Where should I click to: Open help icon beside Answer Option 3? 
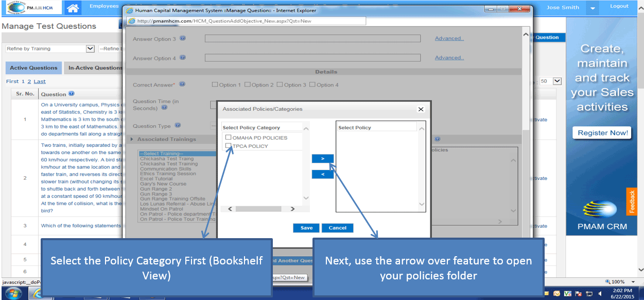pos(183,39)
